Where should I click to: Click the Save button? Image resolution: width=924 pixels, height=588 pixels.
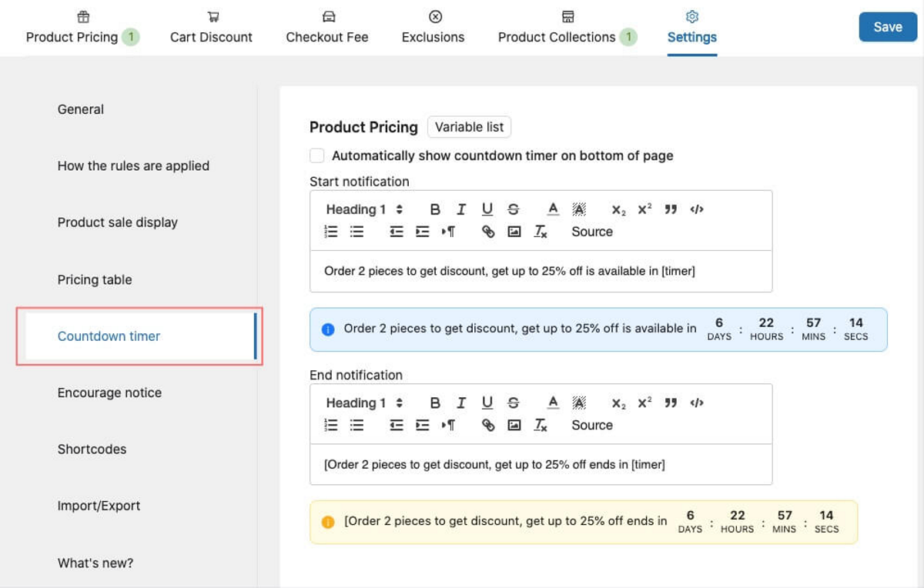tap(887, 27)
